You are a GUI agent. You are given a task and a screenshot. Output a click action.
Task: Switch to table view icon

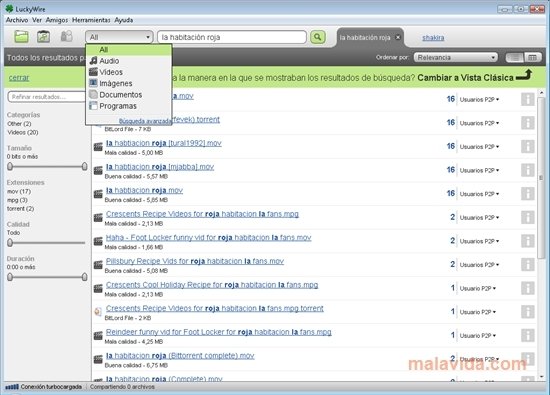532,58
